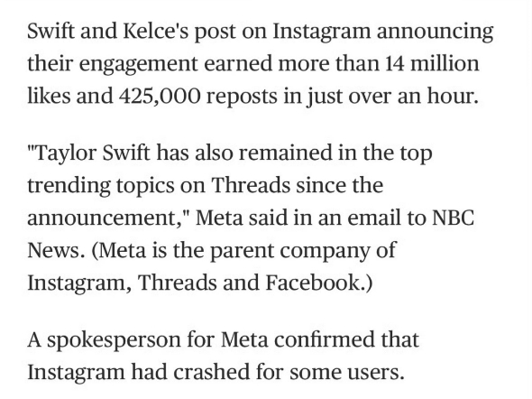The image size is (532, 399).
Task: Click the quoted name "Taylor Swift"
Action: coord(92,153)
